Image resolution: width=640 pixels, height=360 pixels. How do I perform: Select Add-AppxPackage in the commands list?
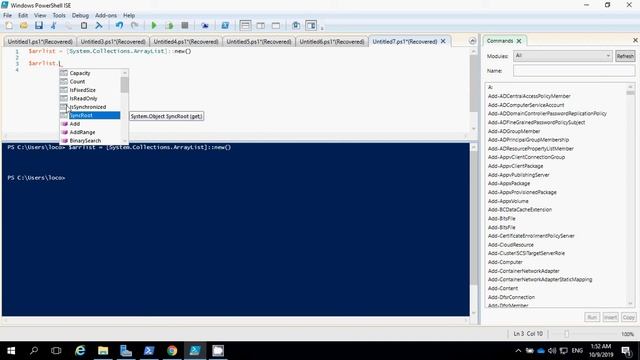[509, 184]
